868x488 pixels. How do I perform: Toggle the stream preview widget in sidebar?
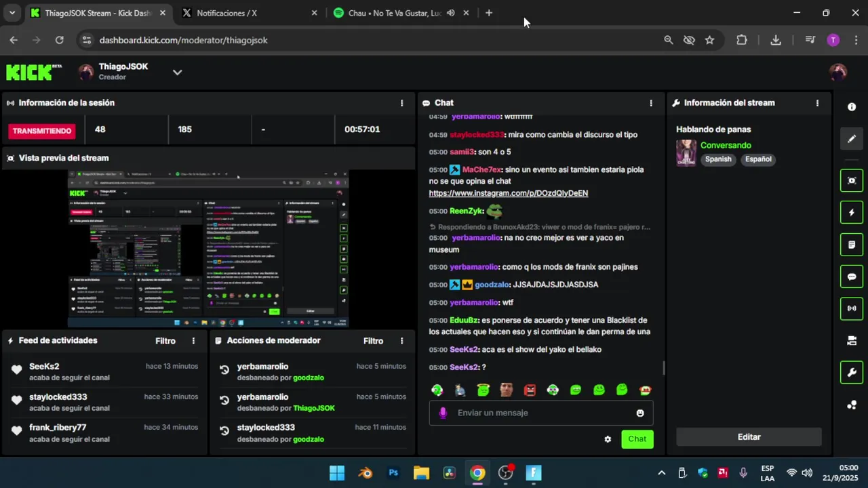point(852,180)
